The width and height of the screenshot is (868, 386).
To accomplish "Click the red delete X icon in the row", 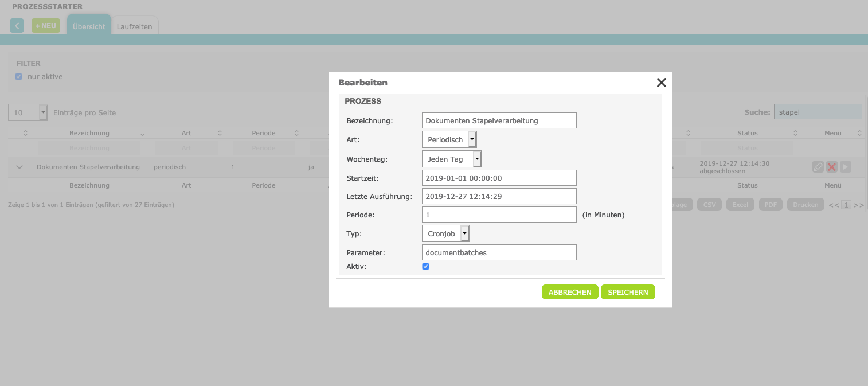I will click(x=832, y=167).
